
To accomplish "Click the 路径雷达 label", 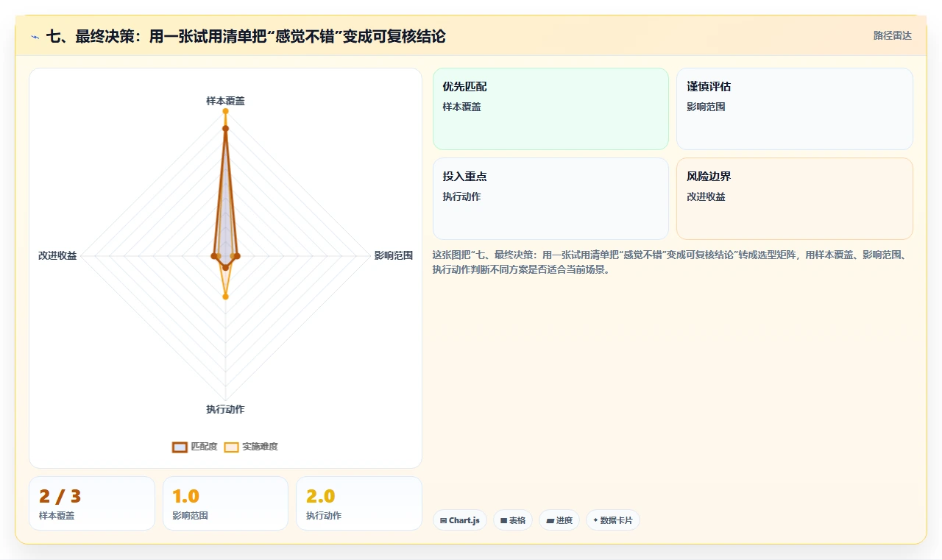I will (893, 35).
